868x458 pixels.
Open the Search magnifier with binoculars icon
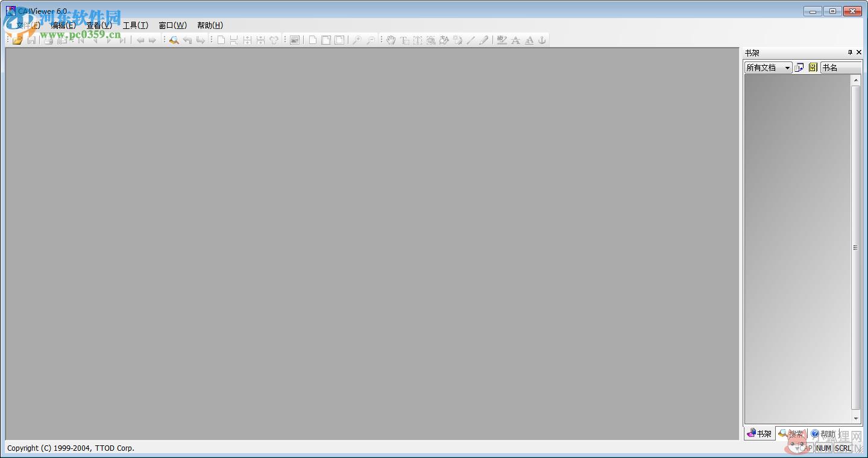click(x=174, y=40)
